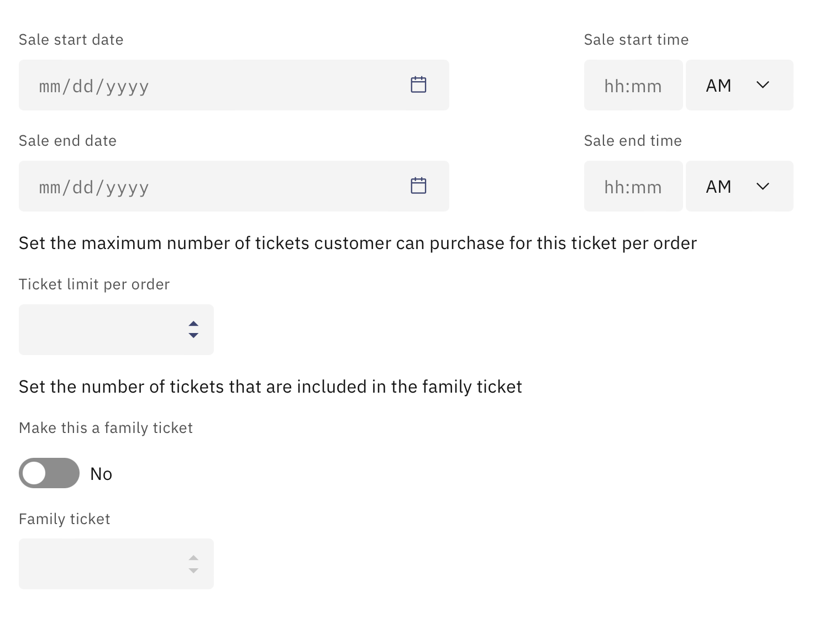Viewport: 840px width, 634px height.
Task: Click the Ticket limit per order stepper control
Action: [193, 330]
